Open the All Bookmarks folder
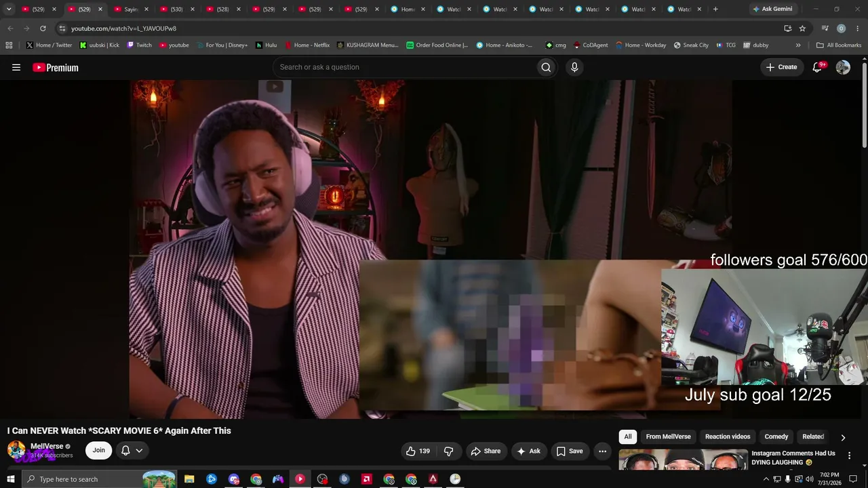The width and height of the screenshot is (868, 488). pos(839,45)
